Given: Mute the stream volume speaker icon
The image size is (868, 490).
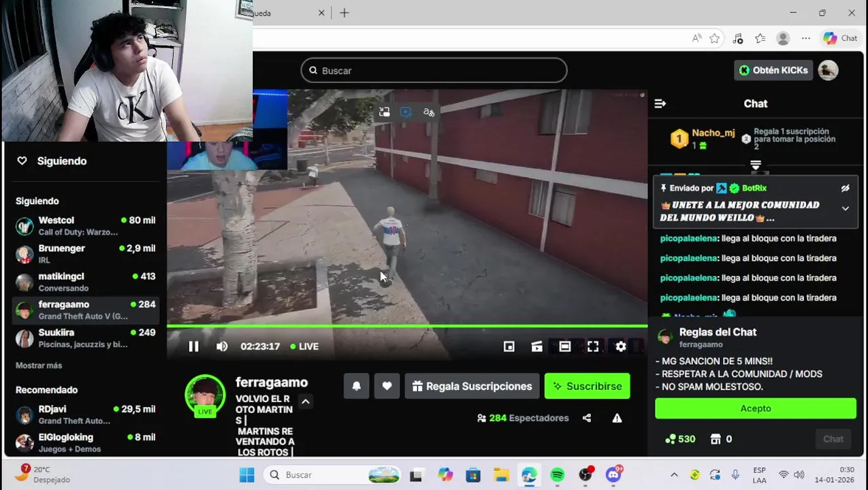Looking at the screenshot, I should point(222,346).
